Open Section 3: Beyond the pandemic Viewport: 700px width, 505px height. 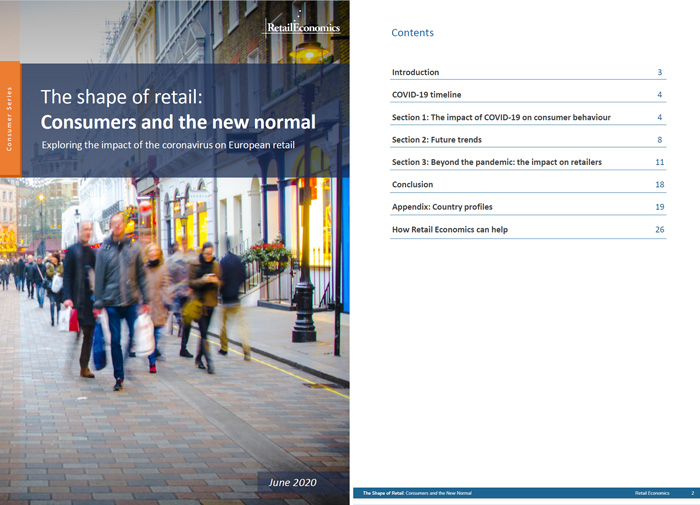pos(496,162)
